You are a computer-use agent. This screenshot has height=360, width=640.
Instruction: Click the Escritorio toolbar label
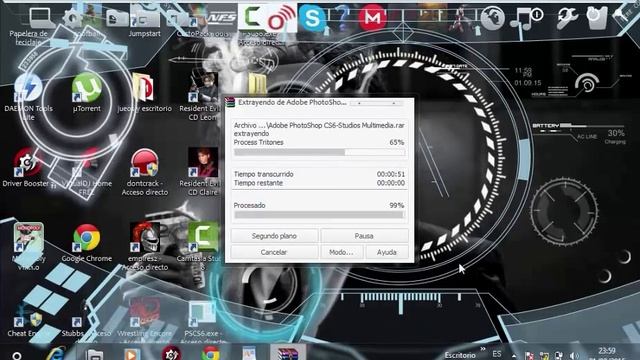tap(460, 355)
